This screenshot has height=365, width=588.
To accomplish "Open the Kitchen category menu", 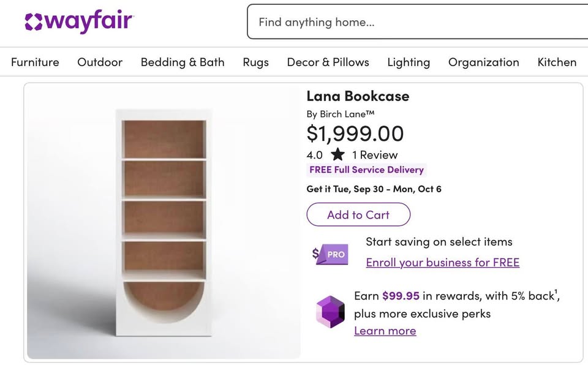I will 556,62.
